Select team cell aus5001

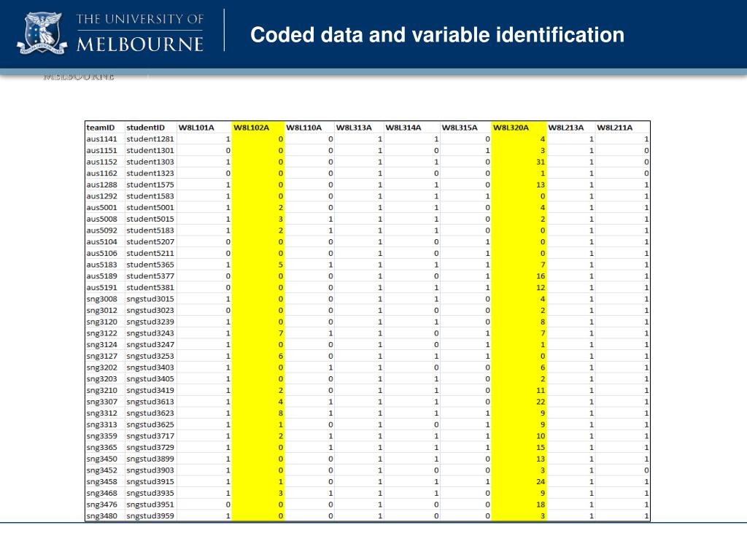pyautogui.click(x=101, y=208)
